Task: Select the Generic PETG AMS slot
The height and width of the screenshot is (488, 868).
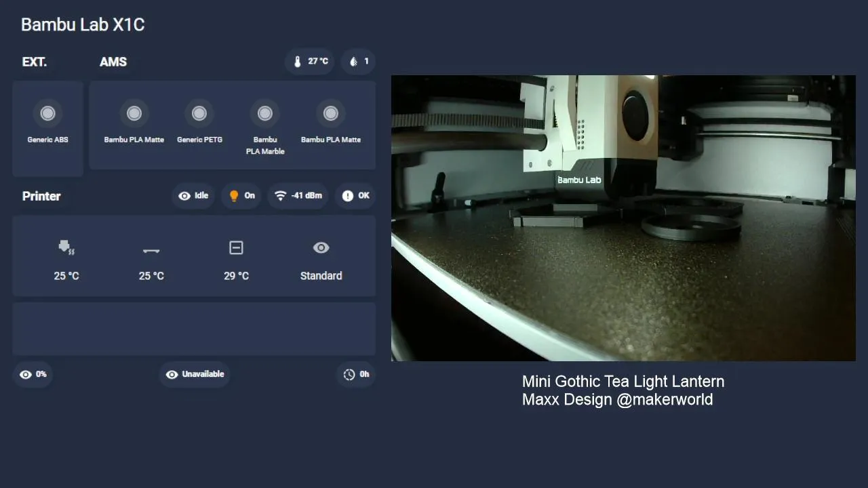Action: click(199, 113)
